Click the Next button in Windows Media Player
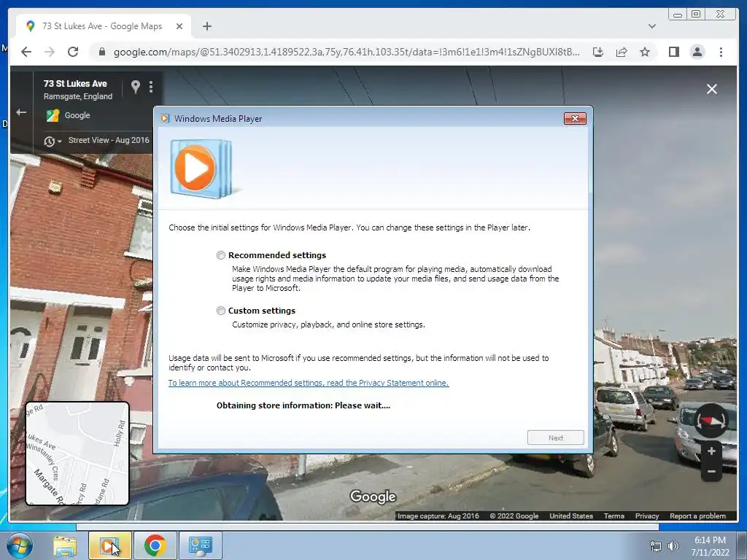 [x=555, y=437]
